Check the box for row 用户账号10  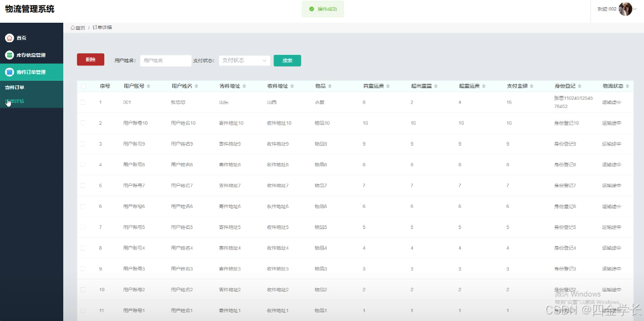tap(83, 123)
